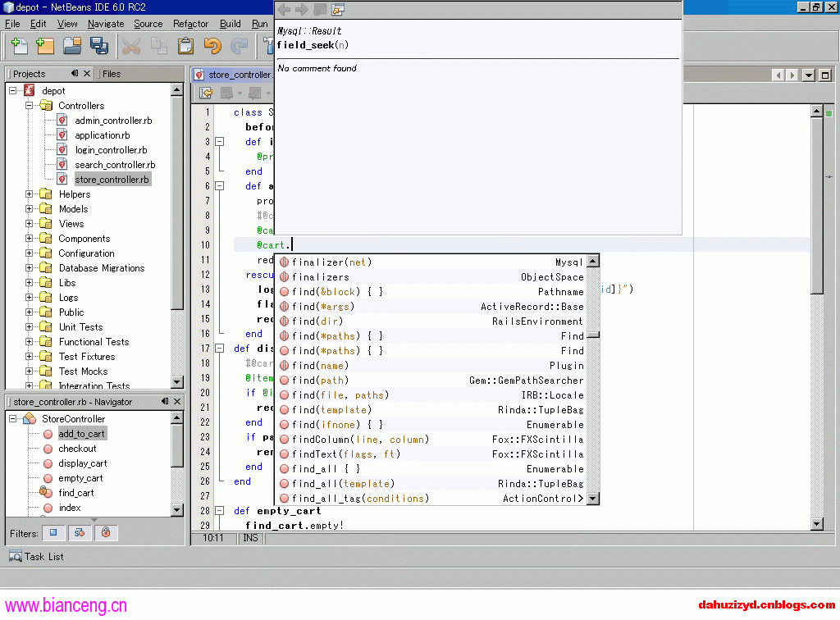Open the Task List panel icon
Image resolution: width=840 pixels, height=620 pixels.
pos(16,557)
